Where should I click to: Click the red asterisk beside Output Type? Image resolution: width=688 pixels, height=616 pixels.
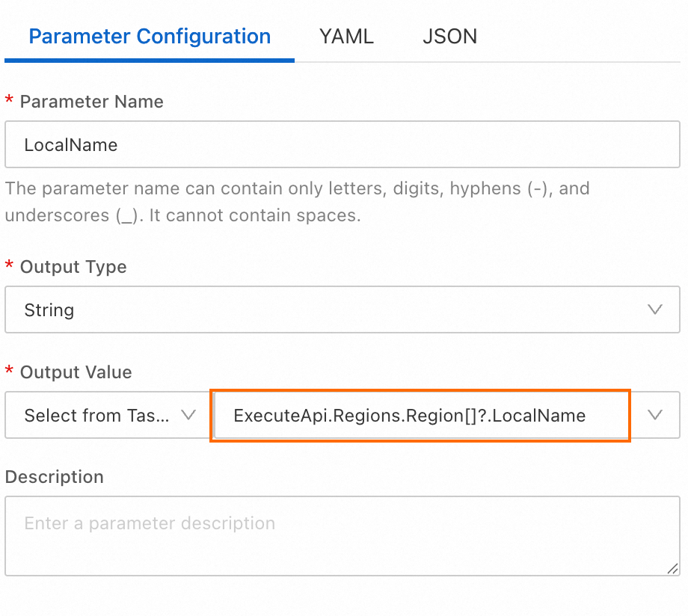pos(10,267)
